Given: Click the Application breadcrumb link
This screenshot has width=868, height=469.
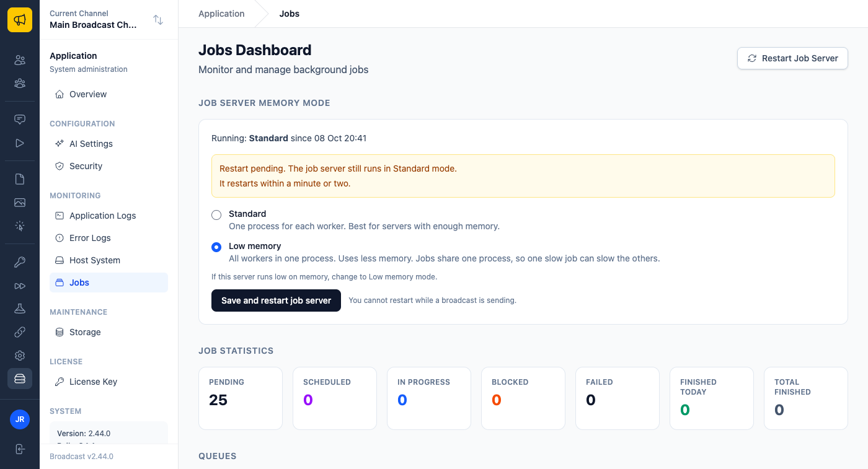Looking at the screenshot, I should (x=221, y=14).
